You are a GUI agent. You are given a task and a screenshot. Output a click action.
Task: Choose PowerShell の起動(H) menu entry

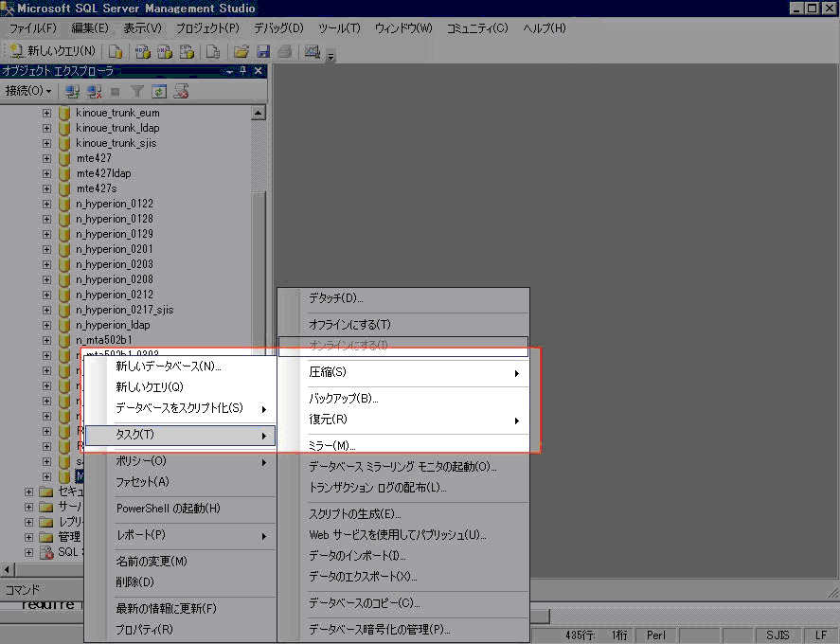click(x=180, y=509)
